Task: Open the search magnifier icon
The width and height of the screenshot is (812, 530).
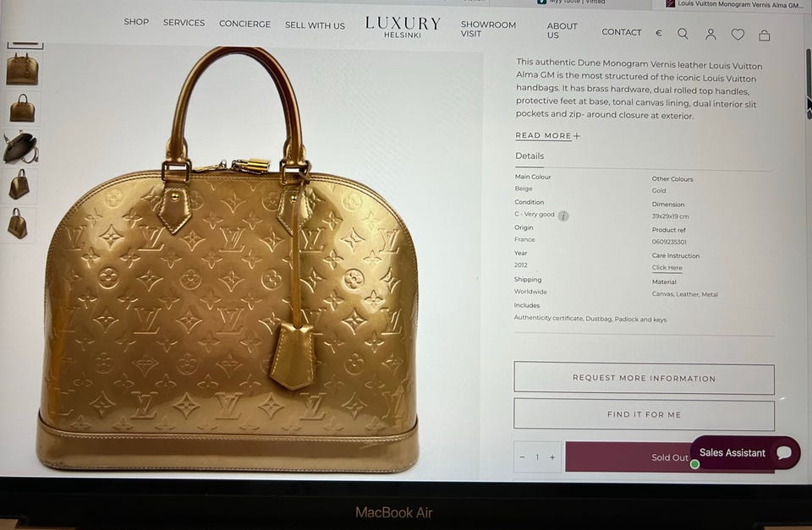Action: 683,34
